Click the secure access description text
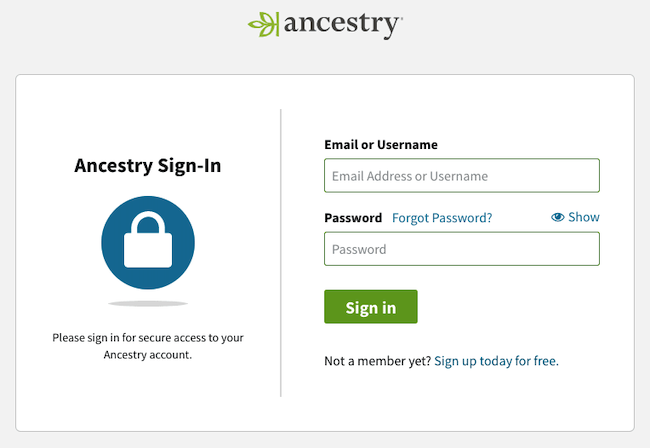The width and height of the screenshot is (650, 448). tap(148, 346)
